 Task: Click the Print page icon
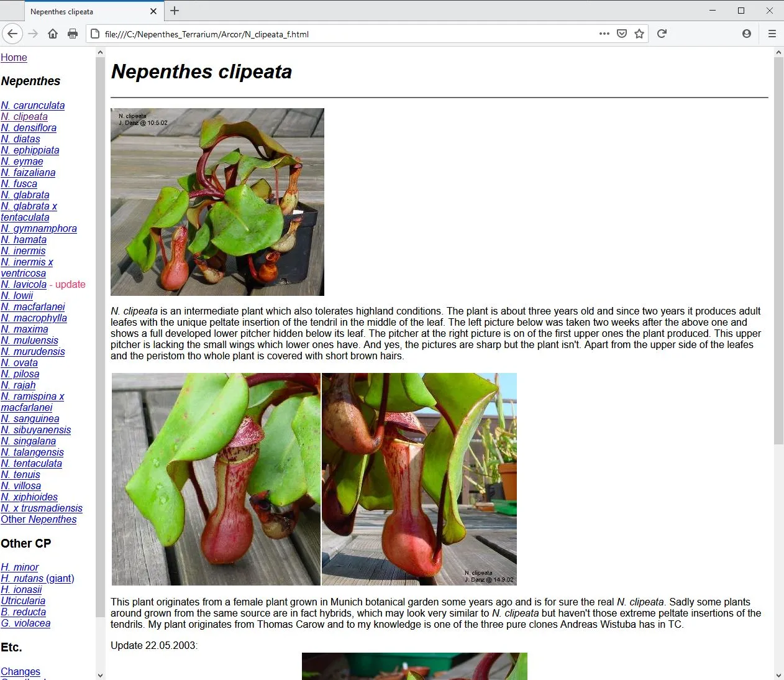[x=73, y=34]
